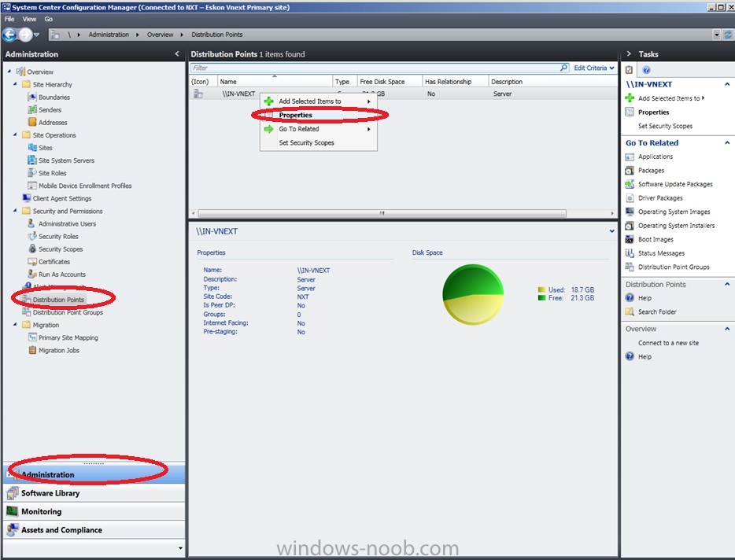The width and height of the screenshot is (735, 560).
Task: Click the Run As Accounts icon
Action: pyautogui.click(x=32, y=274)
